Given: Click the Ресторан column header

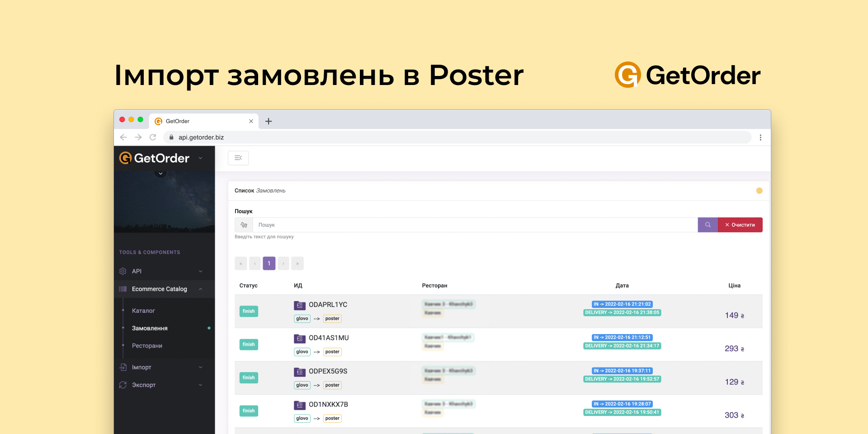Looking at the screenshot, I should tap(434, 286).
